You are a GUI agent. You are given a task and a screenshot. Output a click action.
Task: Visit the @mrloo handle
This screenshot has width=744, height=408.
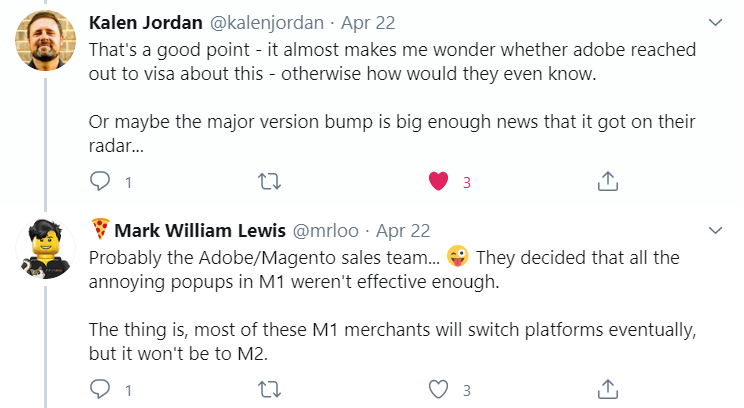(x=326, y=231)
